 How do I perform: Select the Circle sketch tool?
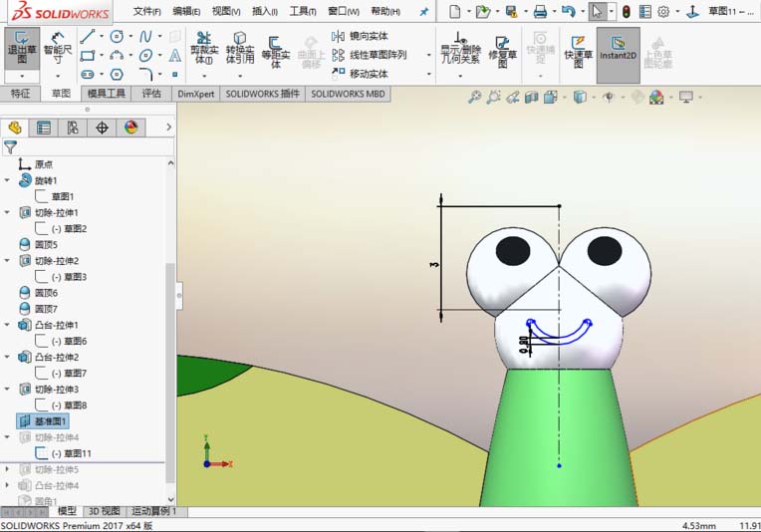117,36
